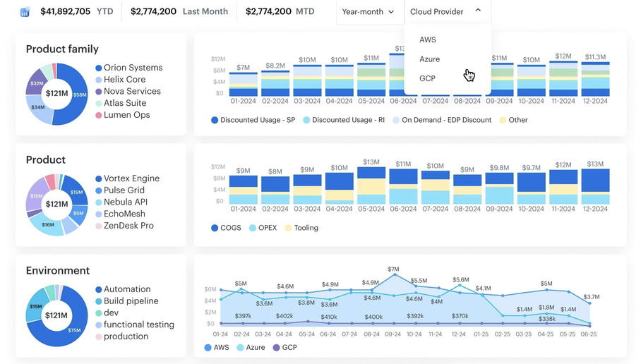This screenshot has width=641, height=364.
Task: Pick GCP from the dropdown options
Action: click(x=427, y=78)
